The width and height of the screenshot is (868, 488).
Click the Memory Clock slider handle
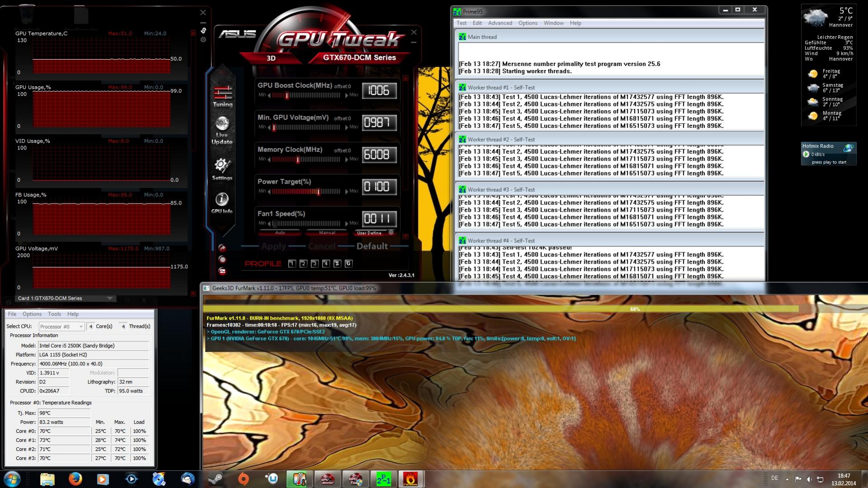298,159
